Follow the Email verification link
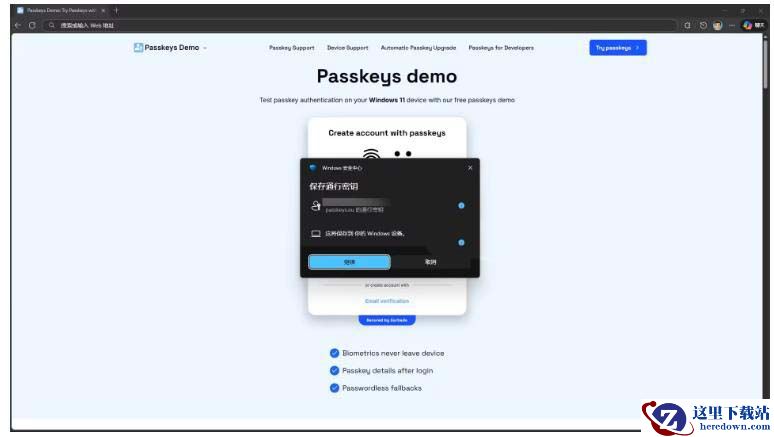 point(386,301)
